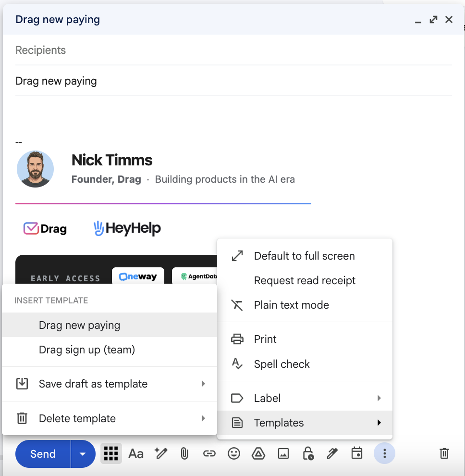Open the send options dropdown arrow
465x476 pixels.
tap(83, 454)
